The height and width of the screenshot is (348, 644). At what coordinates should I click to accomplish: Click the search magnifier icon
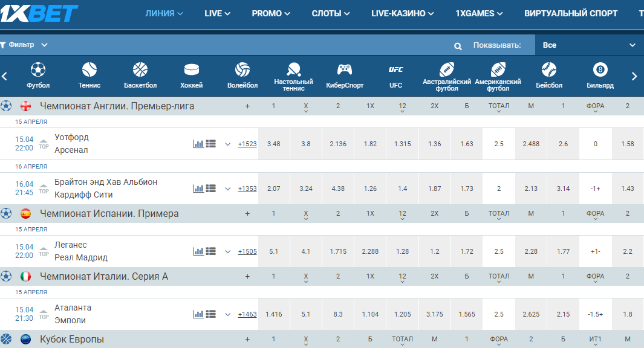click(x=458, y=46)
